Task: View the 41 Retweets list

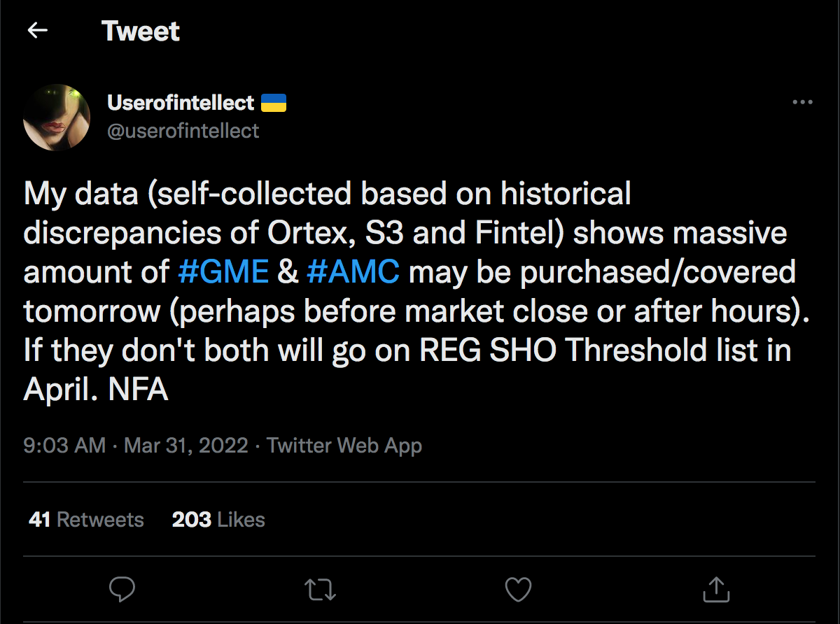Action: tap(86, 520)
